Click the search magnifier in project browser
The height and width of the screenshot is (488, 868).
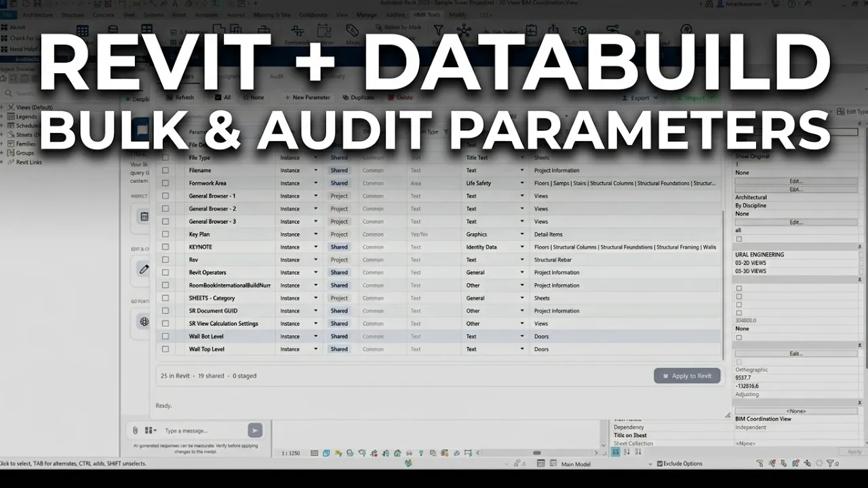[x=8, y=94]
